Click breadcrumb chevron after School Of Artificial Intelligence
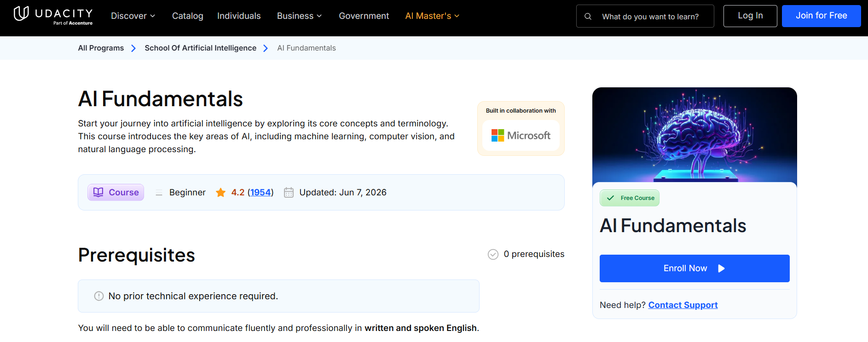Image resolution: width=868 pixels, height=342 pixels. (x=266, y=48)
